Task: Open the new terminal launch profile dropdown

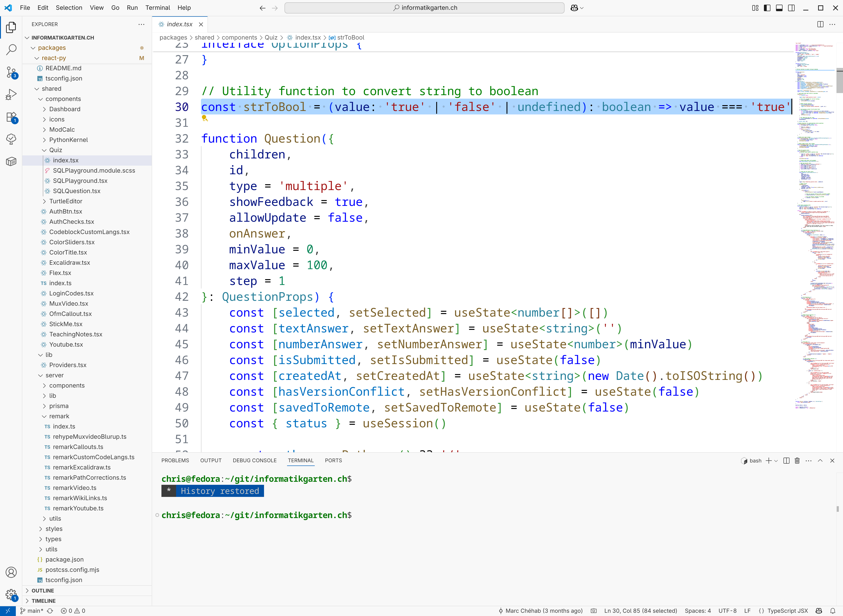Action: pyautogui.click(x=776, y=461)
